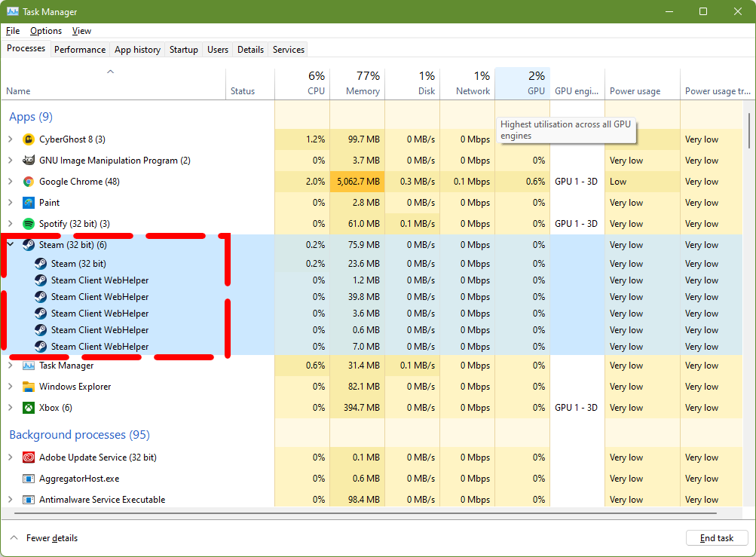The width and height of the screenshot is (756, 557).
Task: Sort by the GPU column header
Action: coord(522,84)
